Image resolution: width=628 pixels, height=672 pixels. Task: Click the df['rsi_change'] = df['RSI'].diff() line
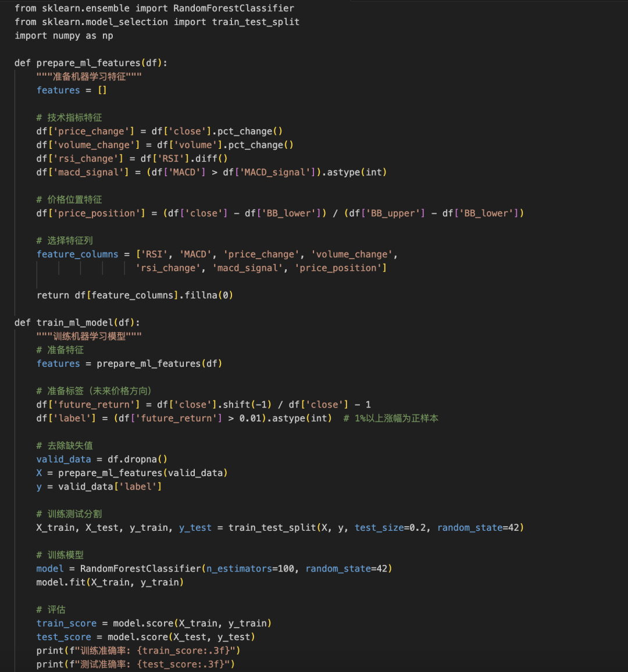coord(132,159)
